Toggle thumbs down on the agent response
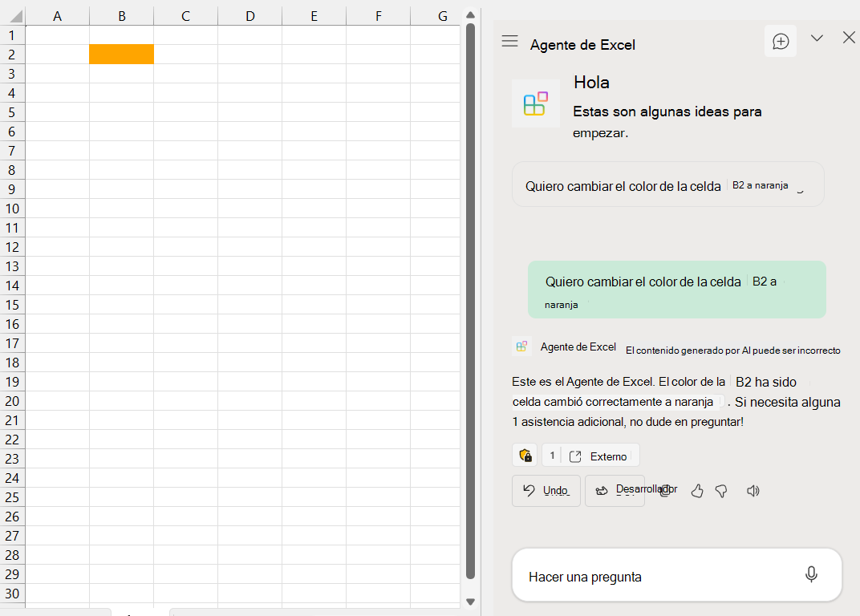The image size is (860, 616). point(721,490)
